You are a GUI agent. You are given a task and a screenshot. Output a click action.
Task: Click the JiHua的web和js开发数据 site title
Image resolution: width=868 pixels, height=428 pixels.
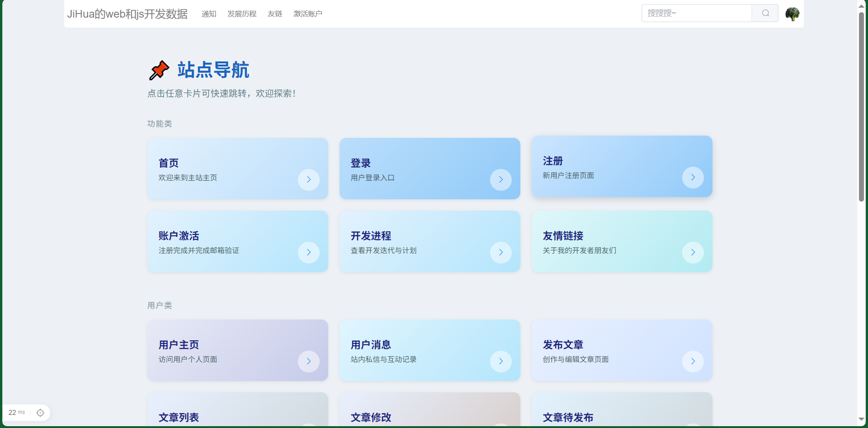click(127, 14)
